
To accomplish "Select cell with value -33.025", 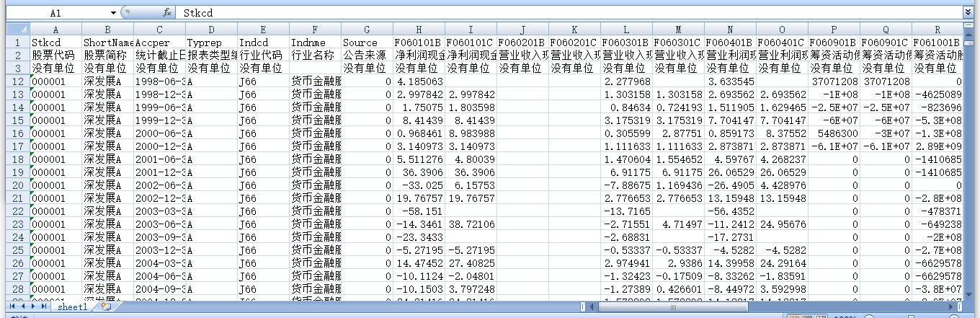I will [x=419, y=185].
